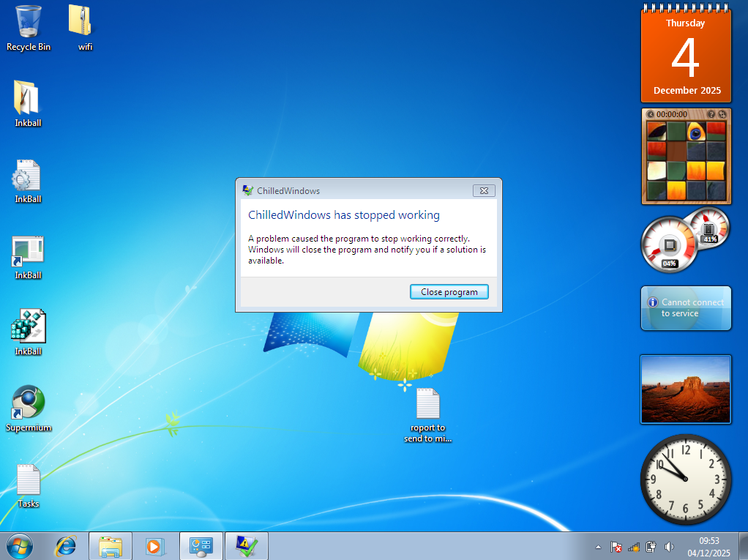Open the Windows Start menu orb

(20, 546)
